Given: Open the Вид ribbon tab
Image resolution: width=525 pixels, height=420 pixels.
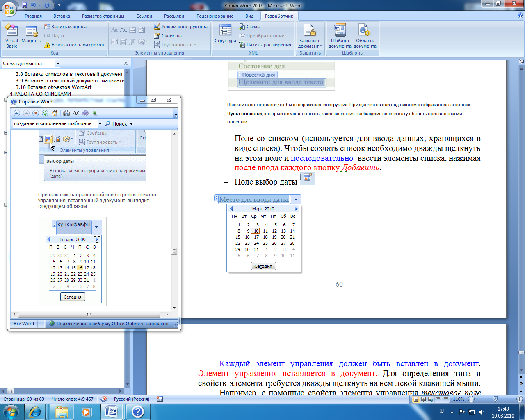Looking at the screenshot, I should click(249, 16).
